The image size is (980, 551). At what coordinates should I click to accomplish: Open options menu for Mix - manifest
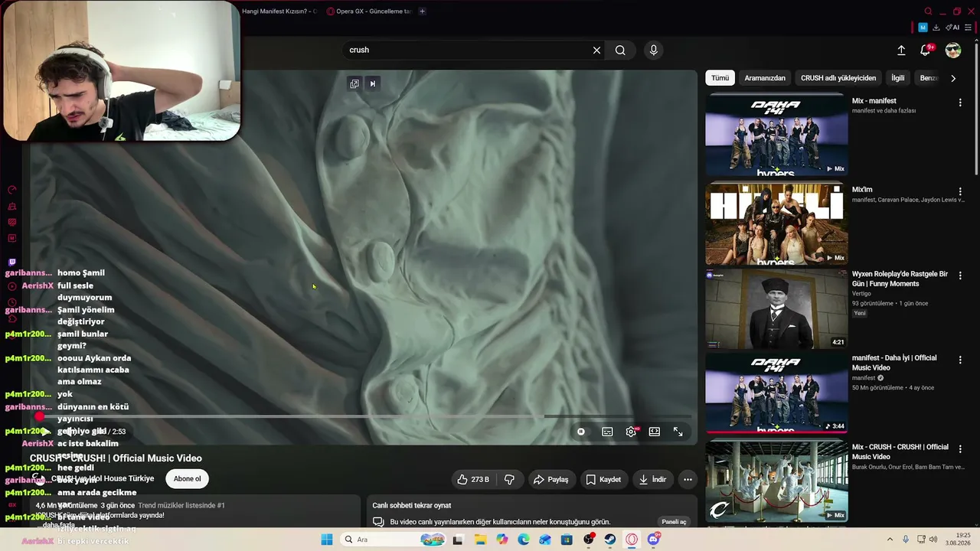tap(960, 103)
